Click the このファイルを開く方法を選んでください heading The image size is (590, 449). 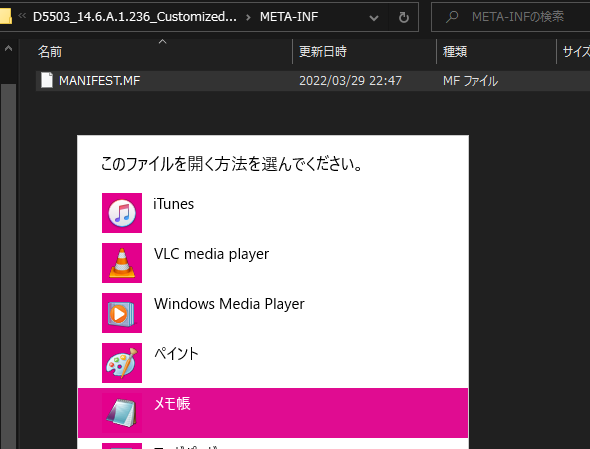pos(231,164)
